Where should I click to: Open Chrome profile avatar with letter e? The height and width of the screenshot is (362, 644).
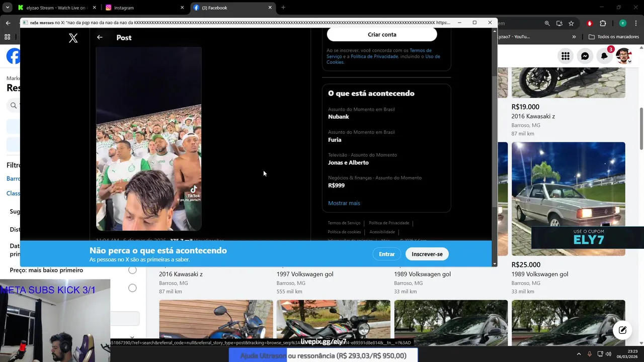coord(623,23)
